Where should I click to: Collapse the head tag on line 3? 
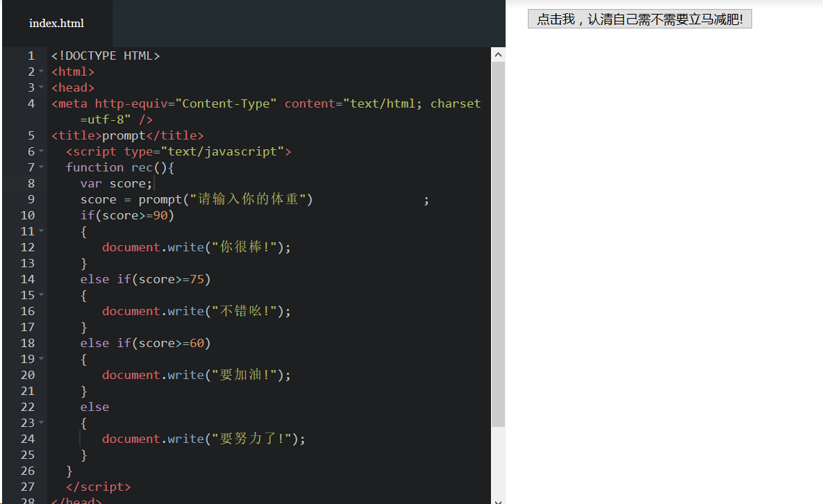coord(42,87)
